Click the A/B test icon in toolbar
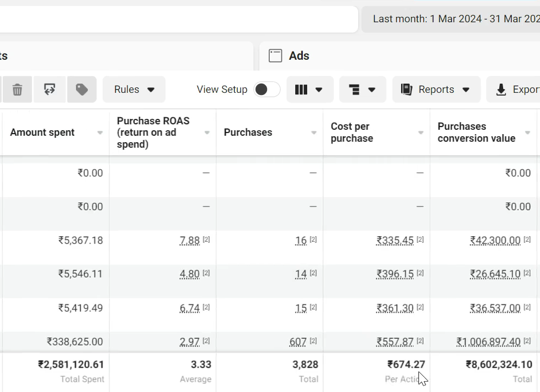The width and height of the screenshot is (540, 392). point(50,90)
